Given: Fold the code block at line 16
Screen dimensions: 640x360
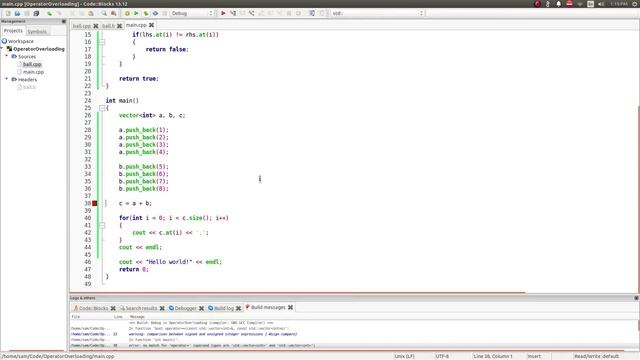Looking at the screenshot, I should point(102,42).
